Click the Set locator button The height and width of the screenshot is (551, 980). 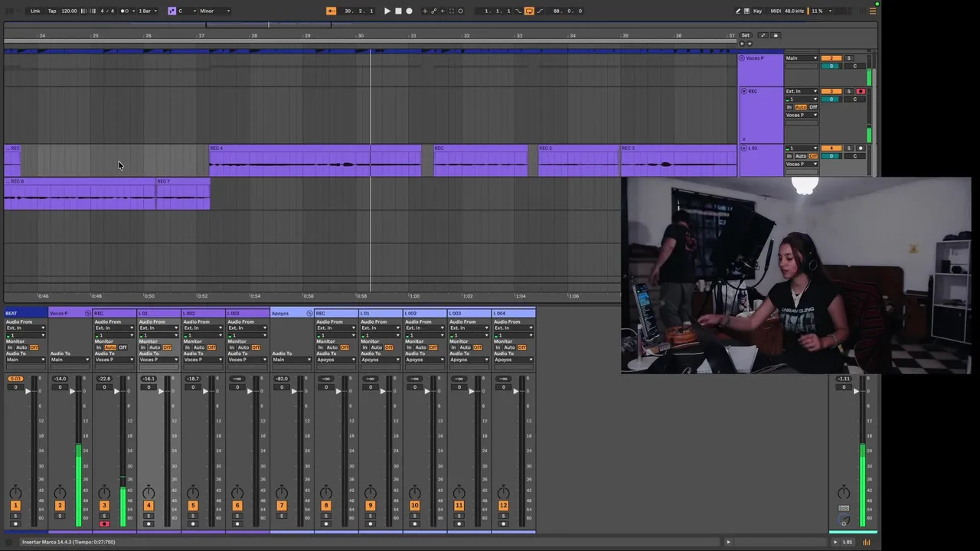click(746, 35)
